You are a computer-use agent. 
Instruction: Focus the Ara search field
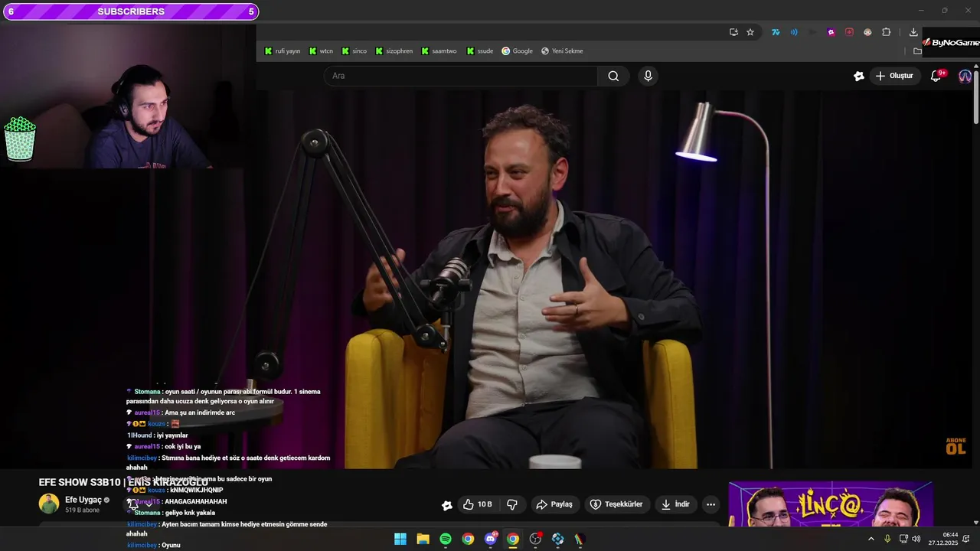[461, 76]
